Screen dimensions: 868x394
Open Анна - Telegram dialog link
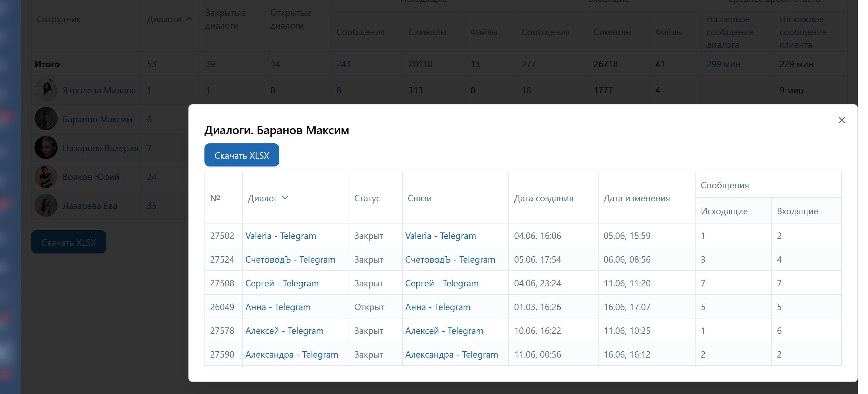click(278, 307)
